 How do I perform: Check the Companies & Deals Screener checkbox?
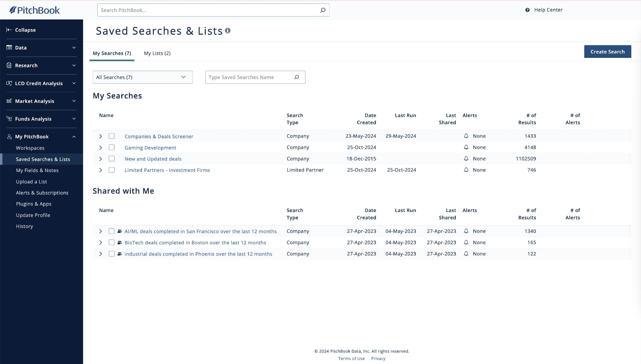click(112, 136)
